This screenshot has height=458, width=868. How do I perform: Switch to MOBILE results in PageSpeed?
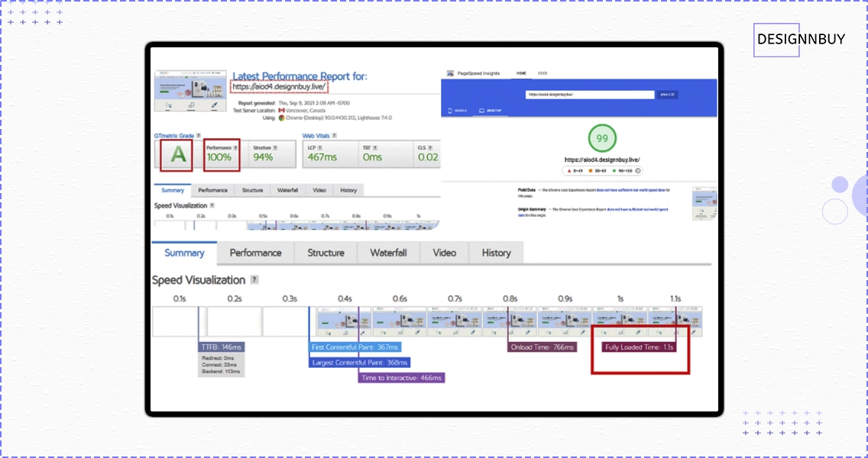point(457,111)
